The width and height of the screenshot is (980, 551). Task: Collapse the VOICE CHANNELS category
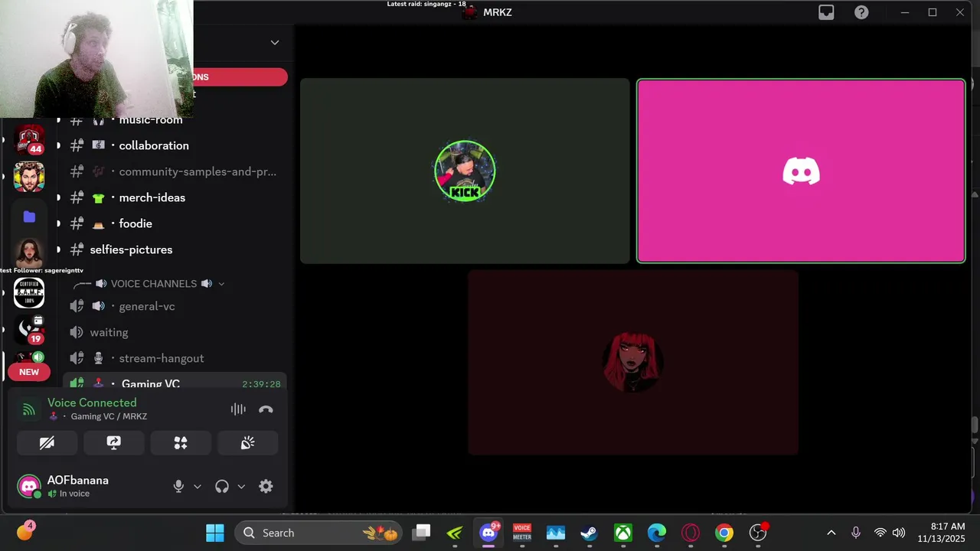[x=154, y=284]
